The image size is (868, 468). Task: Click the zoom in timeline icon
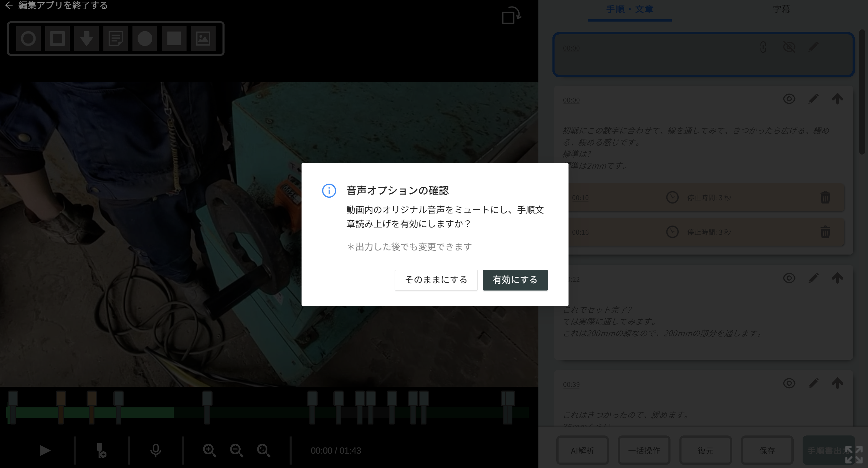(x=209, y=450)
